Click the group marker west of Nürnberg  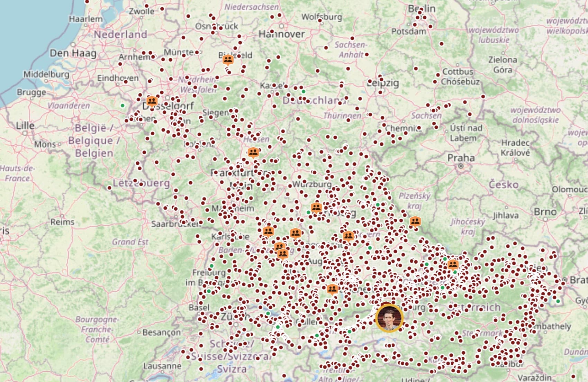coord(316,207)
